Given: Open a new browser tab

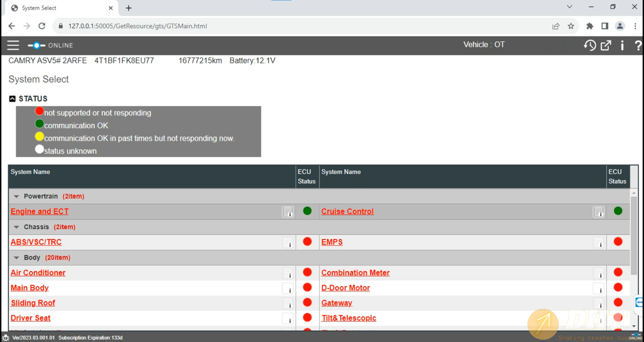Looking at the screenshot, I should [129, 8].
